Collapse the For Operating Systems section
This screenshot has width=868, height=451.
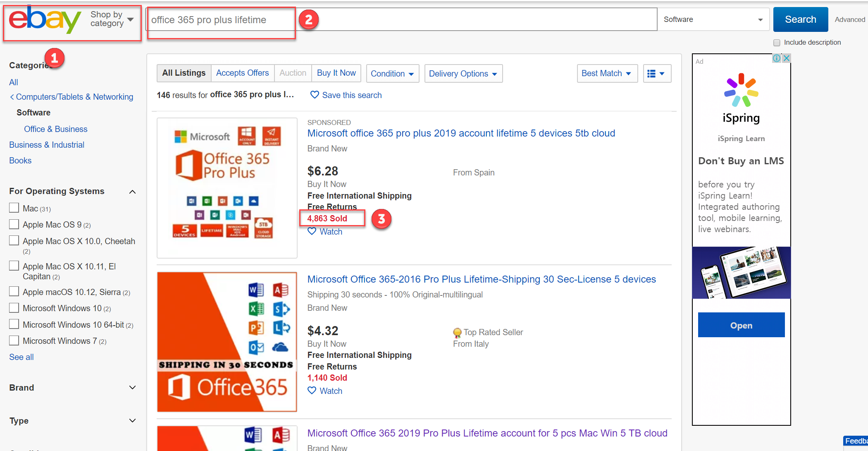click(132, 191)
